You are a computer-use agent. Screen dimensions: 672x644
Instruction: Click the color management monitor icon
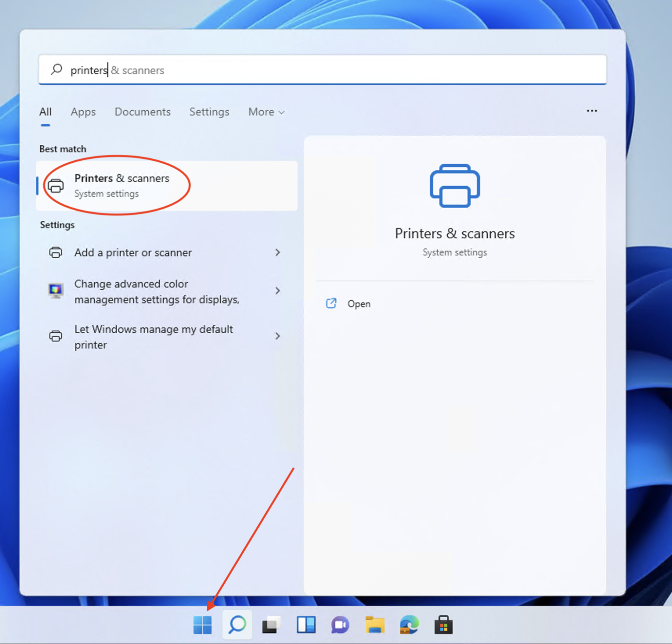click(56, 291)
